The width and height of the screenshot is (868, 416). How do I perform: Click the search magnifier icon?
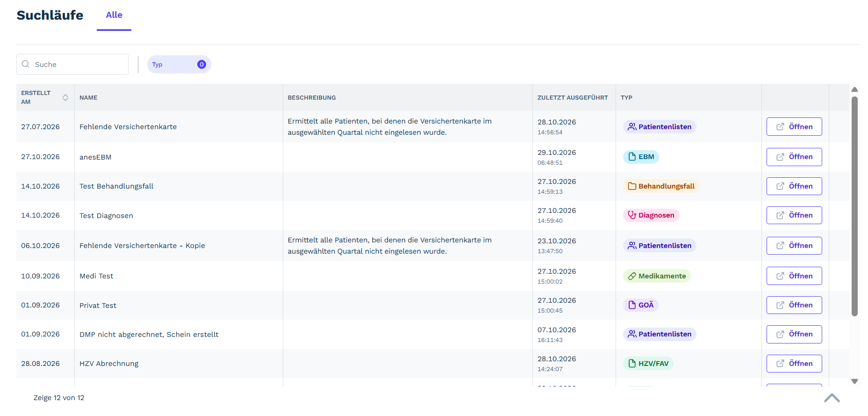(x=26, y=64)
